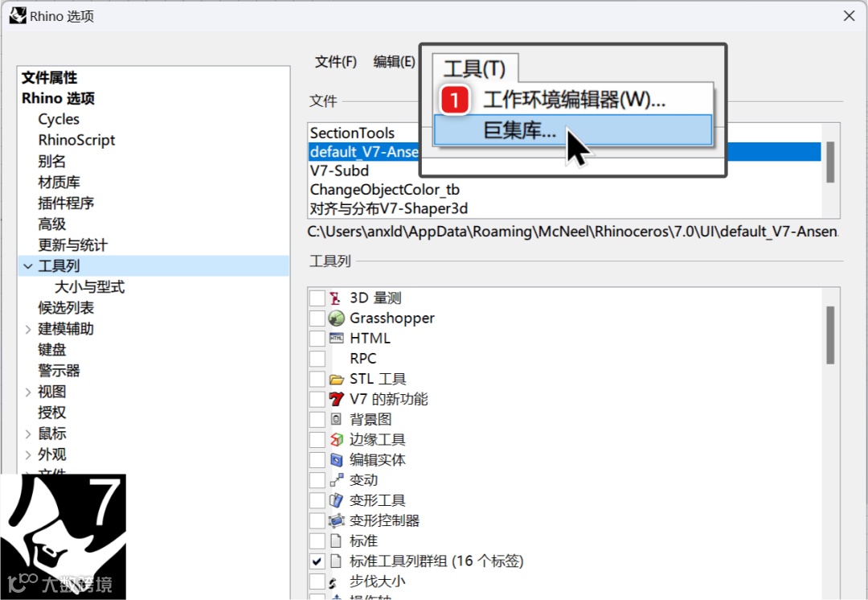The image size is (868, 600).
Task: Select 大小与型式 sub-item
Action: click(90, 287)
